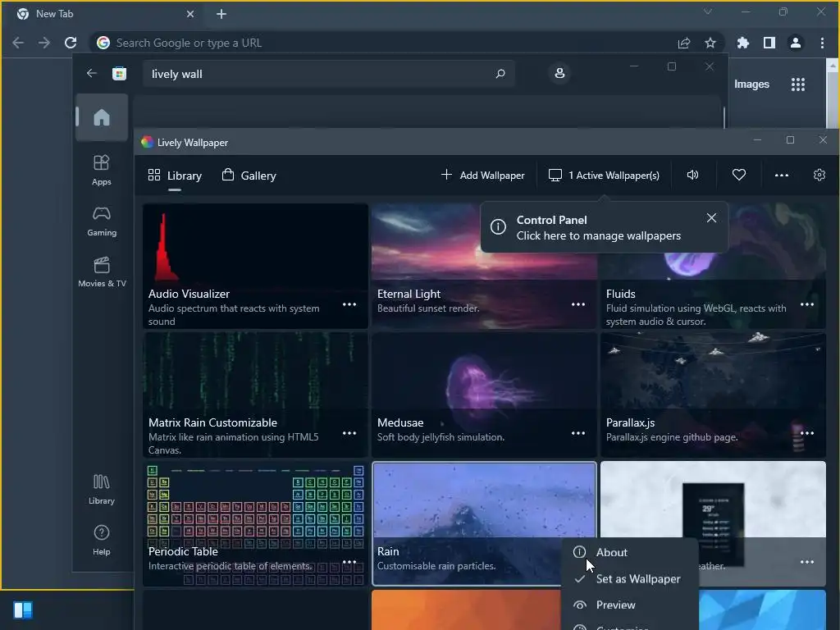
Task: Open the audio volume control icon
Action: pyautogui.click(x=692, y=175)
